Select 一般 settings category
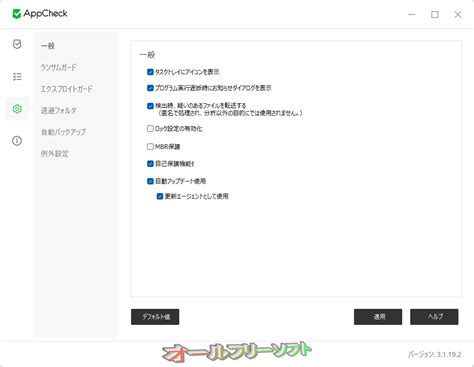474x367 pixels. click(x=48, y=46)
